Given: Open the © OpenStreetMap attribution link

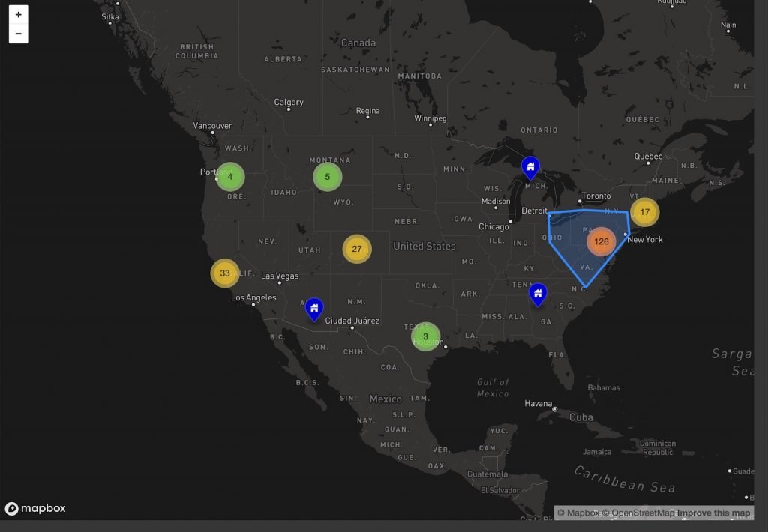Looking at the screenshot, I should coord(638,513).
